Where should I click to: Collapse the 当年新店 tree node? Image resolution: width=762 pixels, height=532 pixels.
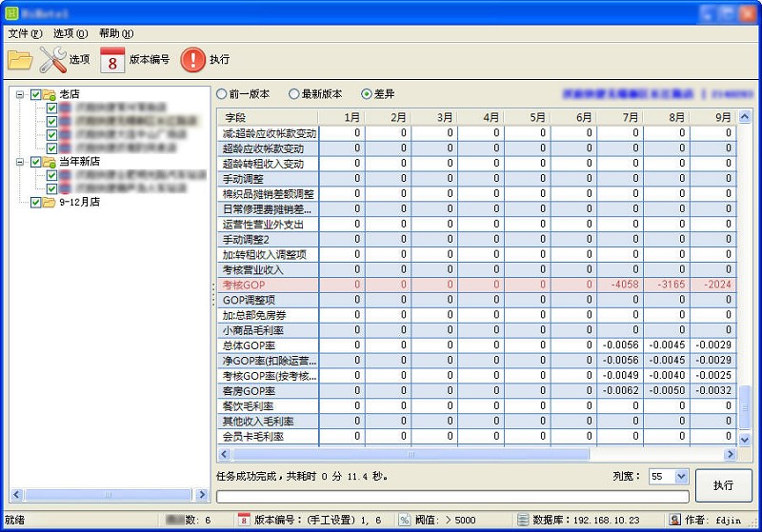20,162
